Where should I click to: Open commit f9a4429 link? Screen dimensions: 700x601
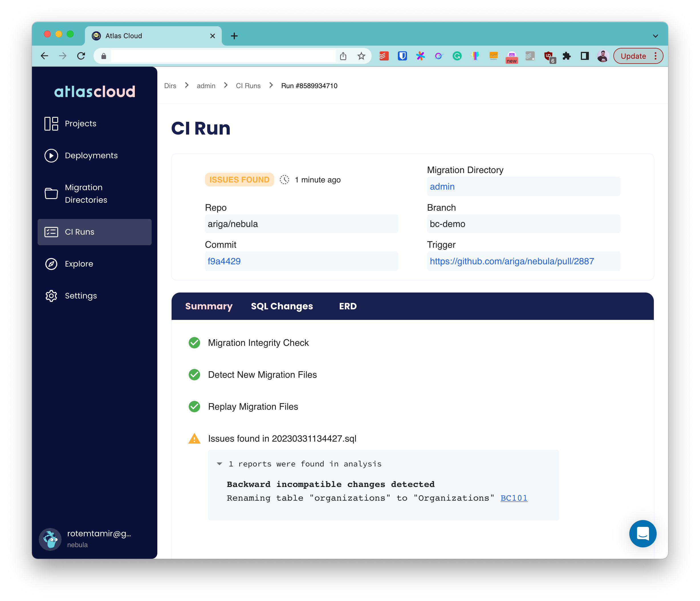pyautogui.click(x=224, y=261)
